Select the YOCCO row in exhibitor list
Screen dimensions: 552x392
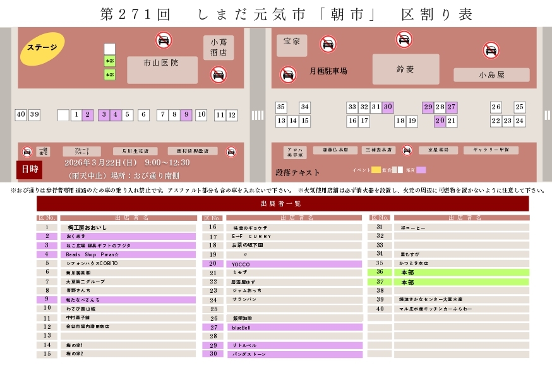coord(294,264)
